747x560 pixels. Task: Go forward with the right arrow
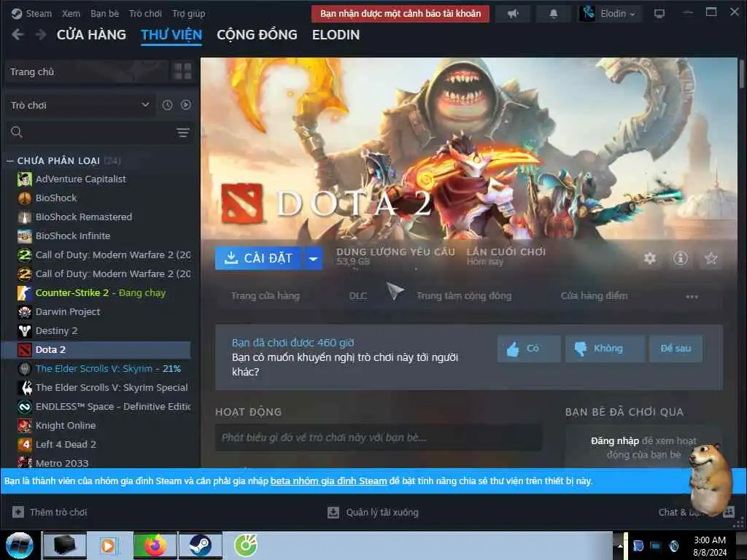(x=41, y=34)
